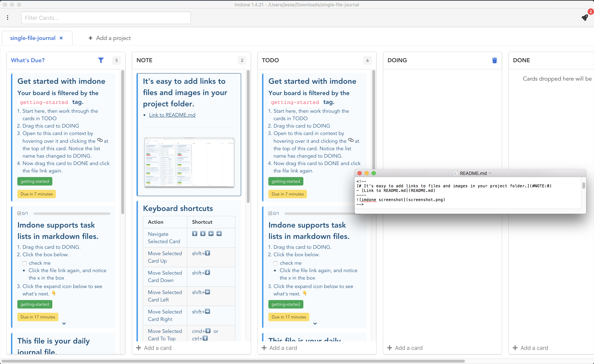Click the trash icon in DOING column

(494, 60)
